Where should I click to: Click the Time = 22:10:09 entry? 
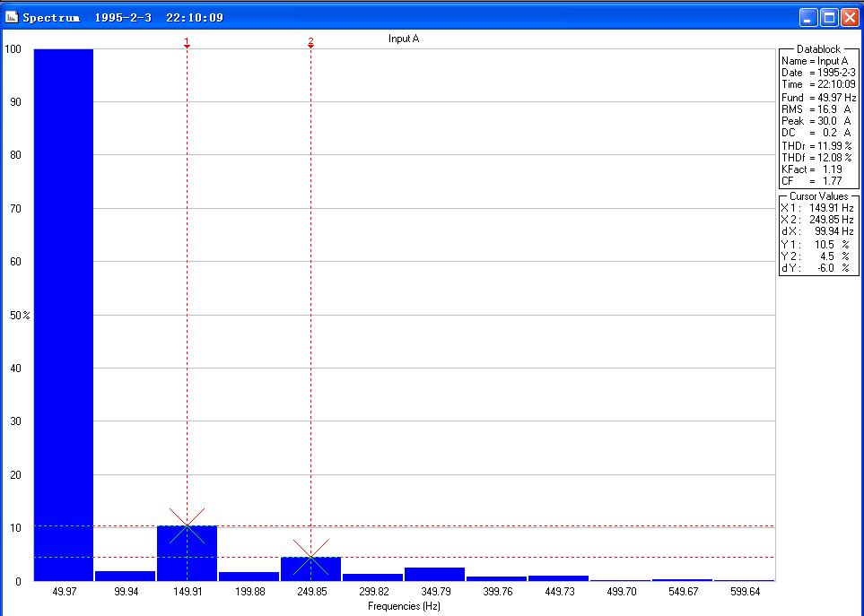(818, 84)
